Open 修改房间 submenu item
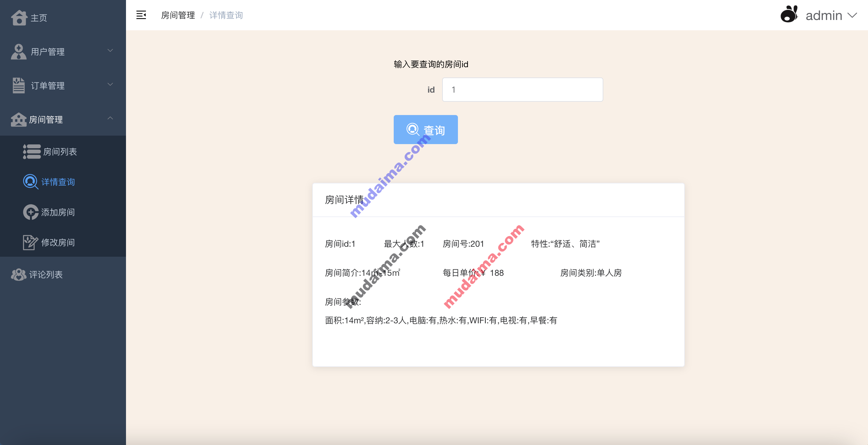 [63, 242]
